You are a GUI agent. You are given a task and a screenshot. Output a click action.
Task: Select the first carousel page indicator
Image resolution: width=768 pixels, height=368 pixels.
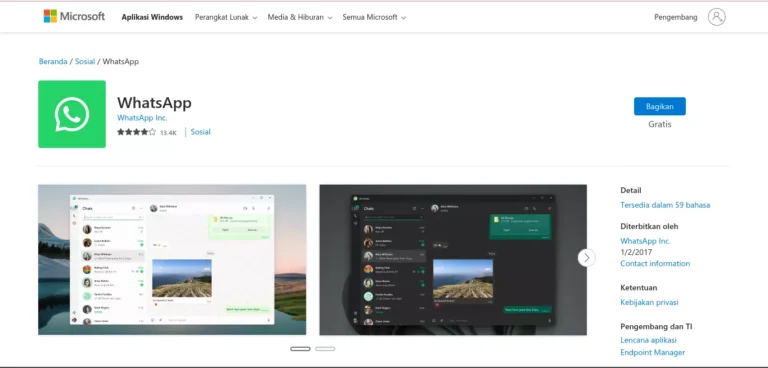click(x=300, y=349)
